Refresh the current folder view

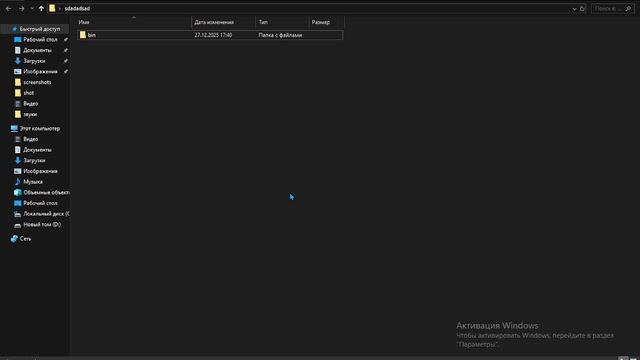[582, 8]
